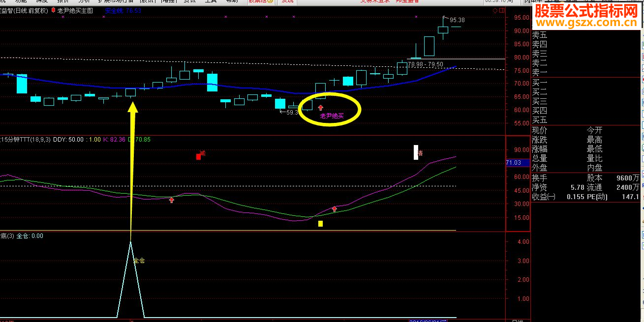Click the 4.00 axis label in bottom panel

[523, 242]
